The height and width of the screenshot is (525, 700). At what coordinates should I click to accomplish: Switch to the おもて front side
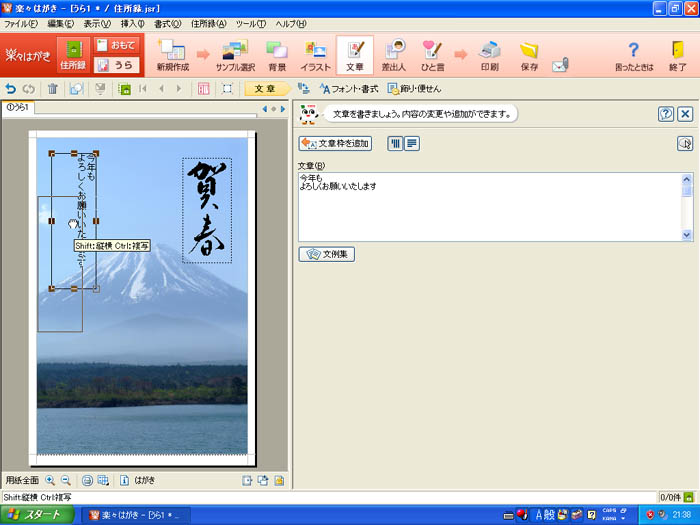[x=117, y=45]
